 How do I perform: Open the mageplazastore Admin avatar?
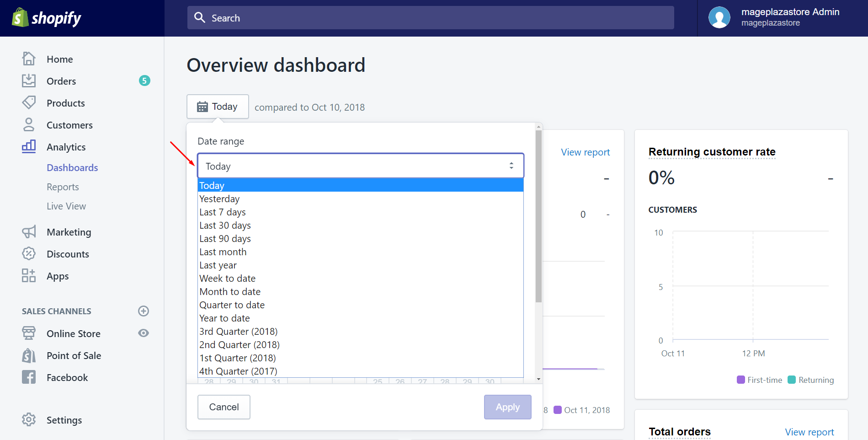click(719, 17)
